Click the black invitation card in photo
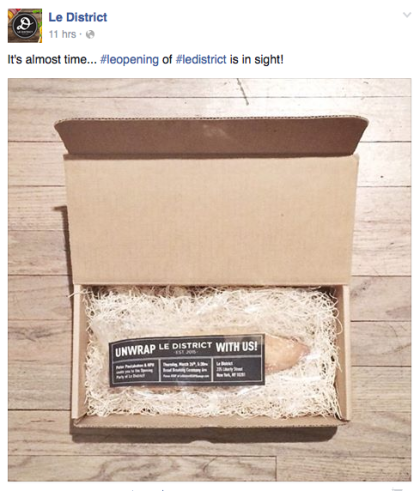The image size is (420, 491). point(187,360)
